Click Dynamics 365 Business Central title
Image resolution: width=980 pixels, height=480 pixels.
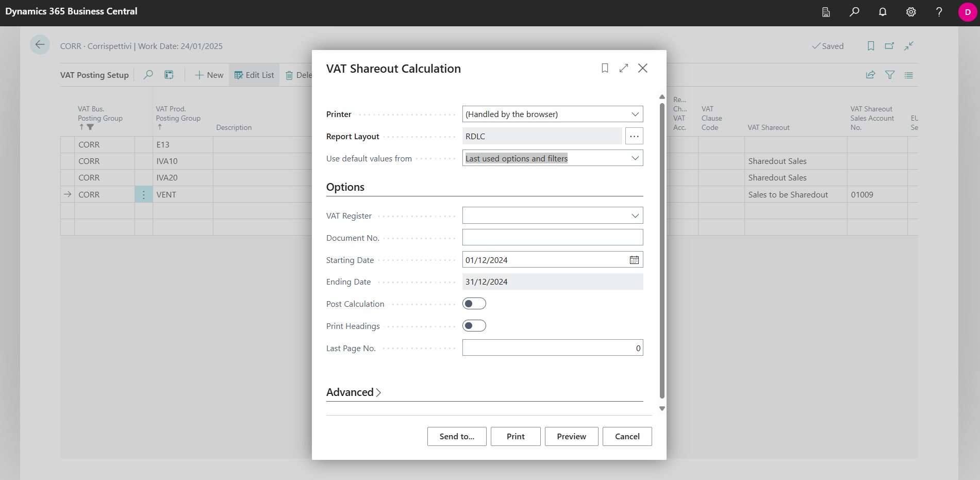click(x=71, y=11)
